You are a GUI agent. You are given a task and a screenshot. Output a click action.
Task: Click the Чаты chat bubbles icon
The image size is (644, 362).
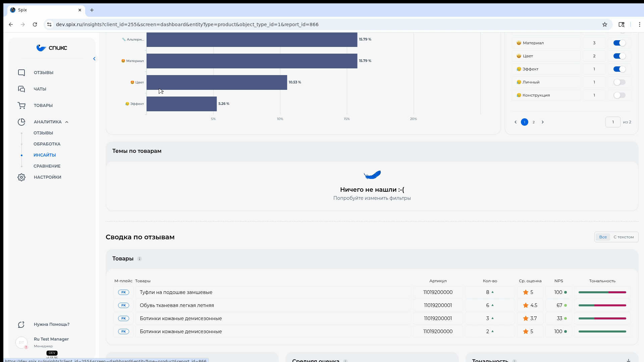pos(21,89)
